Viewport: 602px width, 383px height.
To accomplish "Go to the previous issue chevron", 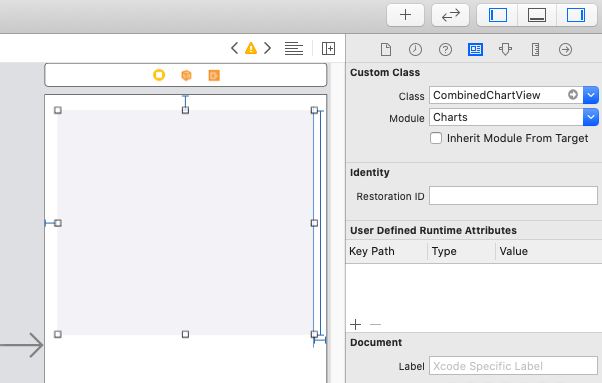I will pos(234,48).
